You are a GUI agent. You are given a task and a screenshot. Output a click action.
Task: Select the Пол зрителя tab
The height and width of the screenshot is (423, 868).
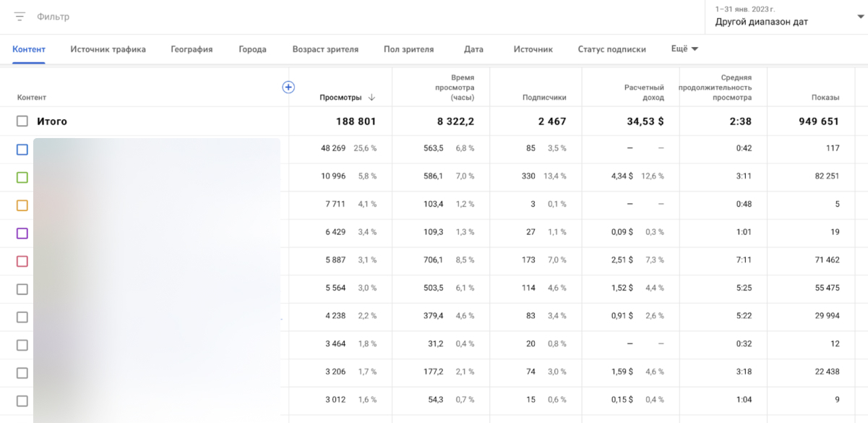click(409, 49)
